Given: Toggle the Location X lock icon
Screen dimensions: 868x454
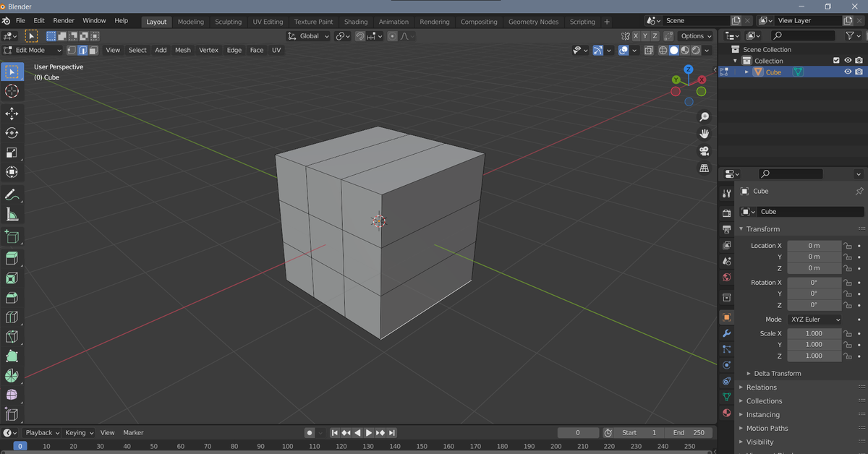Looking at the screenshot, I should (x=847, y=246).
